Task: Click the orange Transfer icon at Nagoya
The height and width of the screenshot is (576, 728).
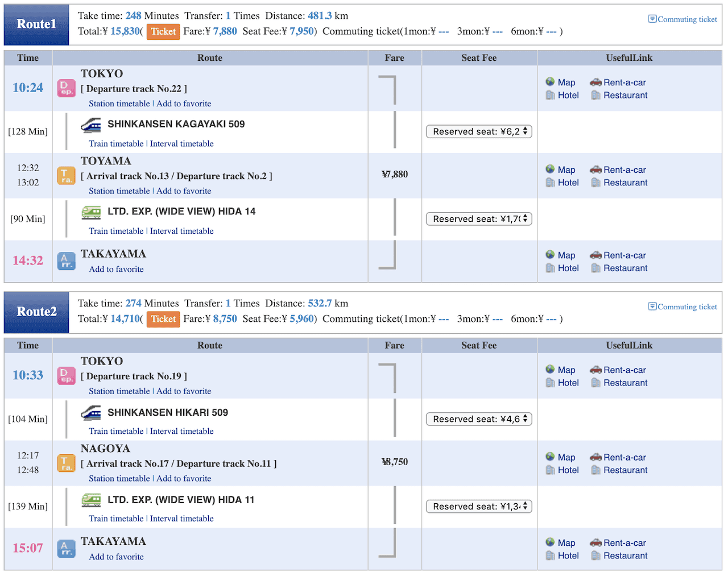Action: (67, 463)
